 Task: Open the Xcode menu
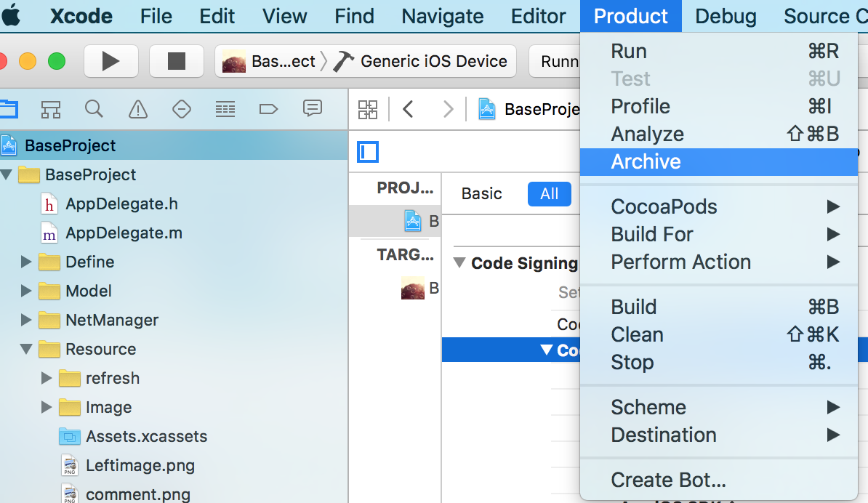coord(81,16)
